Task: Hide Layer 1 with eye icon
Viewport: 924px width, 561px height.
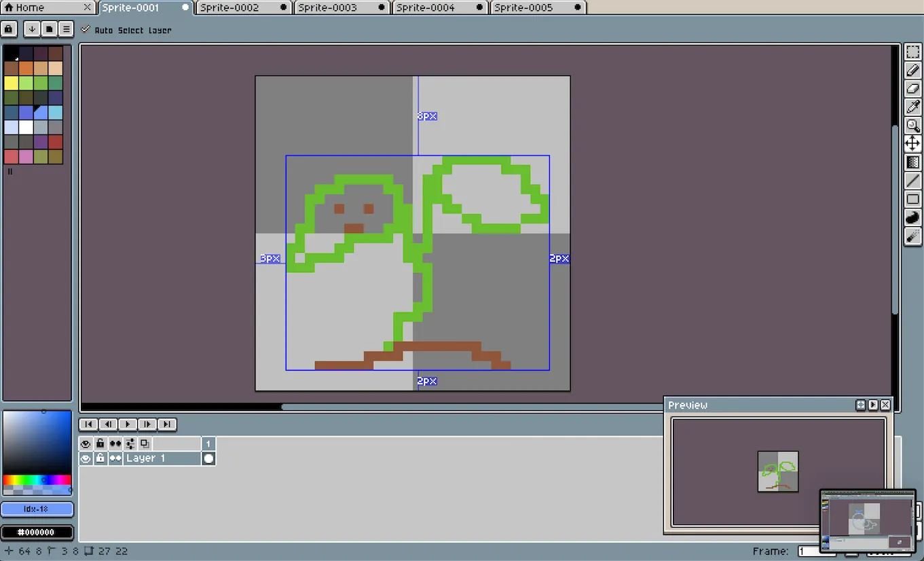Action: [x=86, y=458]
